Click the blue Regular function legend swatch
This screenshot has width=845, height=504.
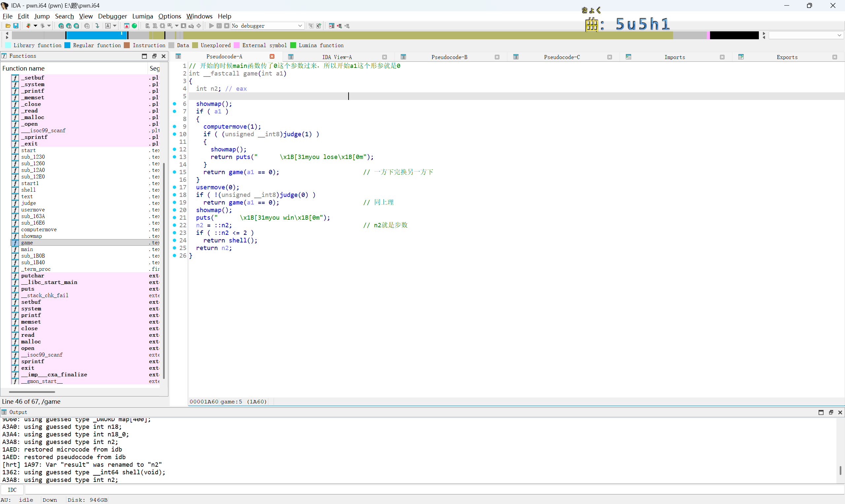(67, 46)
